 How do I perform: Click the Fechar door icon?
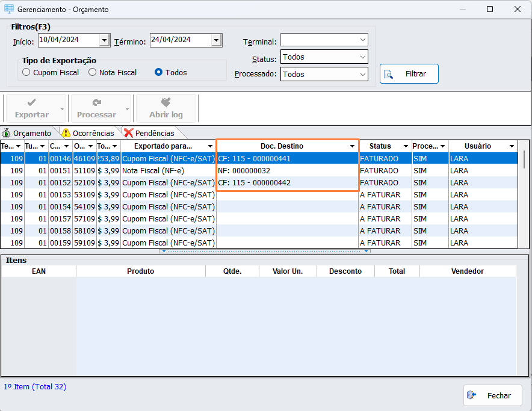pos(472,395)
